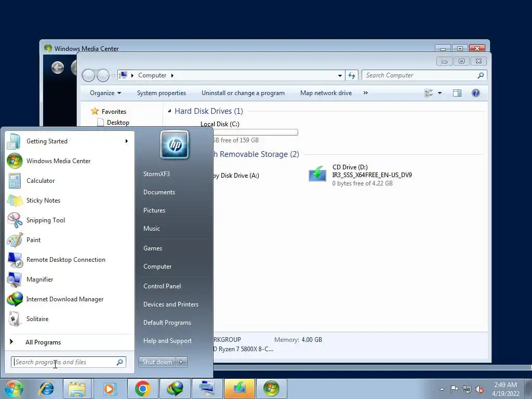Click the arrow after Computer in address bar

172,75
